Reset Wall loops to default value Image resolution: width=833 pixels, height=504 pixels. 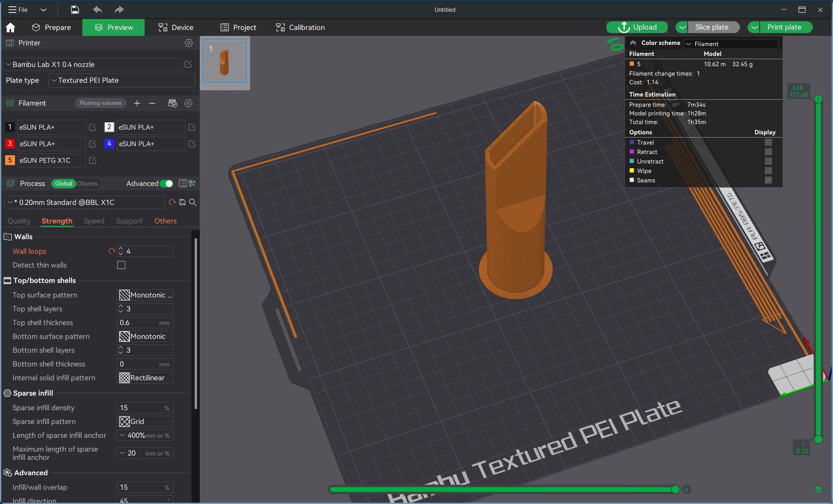click(x=112, y=251)
